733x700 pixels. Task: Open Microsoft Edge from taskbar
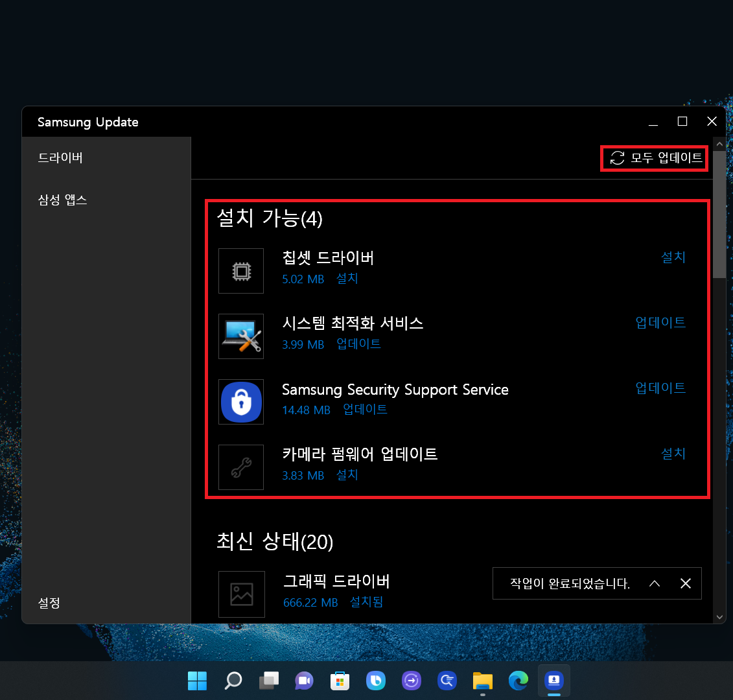point(518,681)
